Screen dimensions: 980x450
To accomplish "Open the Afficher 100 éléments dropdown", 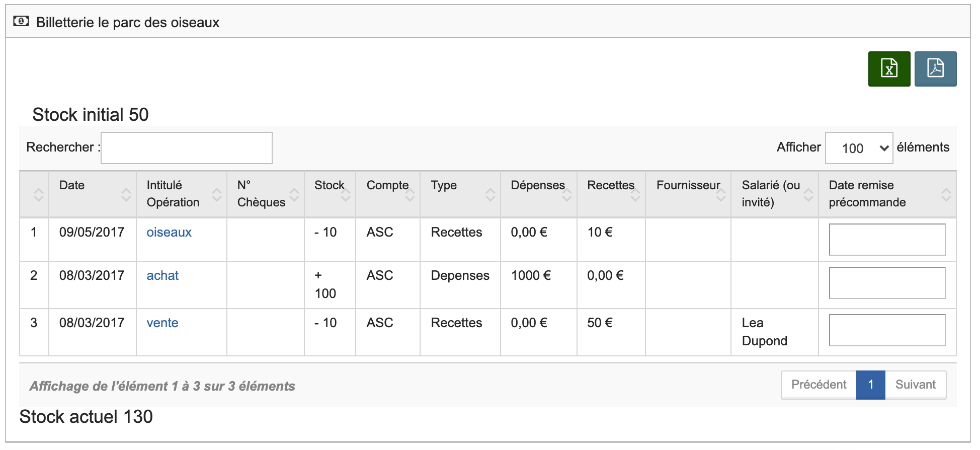I will pos(858,148).
